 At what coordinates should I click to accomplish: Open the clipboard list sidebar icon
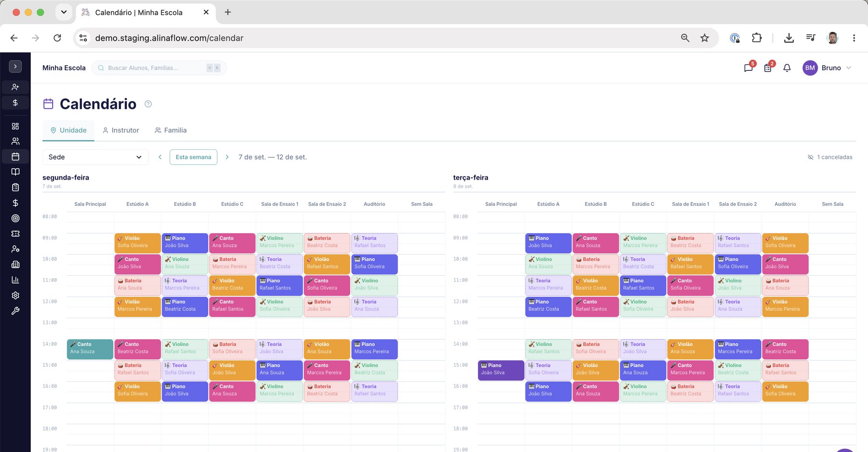pos(15,187)
